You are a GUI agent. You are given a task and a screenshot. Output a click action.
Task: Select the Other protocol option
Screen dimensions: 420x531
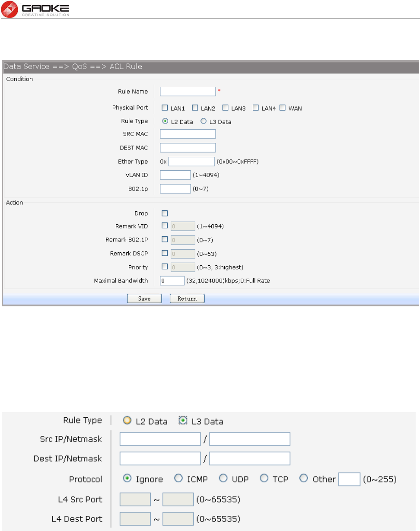[x=304, y=479]
